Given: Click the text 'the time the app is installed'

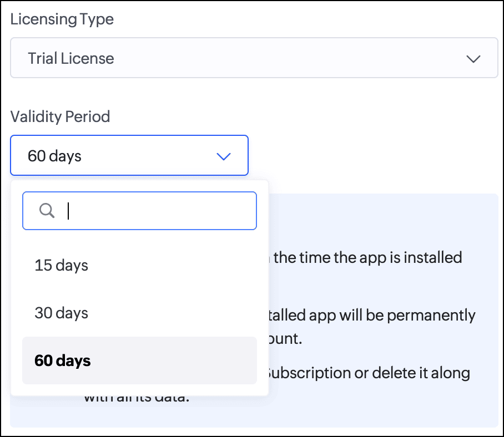Looking at the screenshot, I should [367, 258].
